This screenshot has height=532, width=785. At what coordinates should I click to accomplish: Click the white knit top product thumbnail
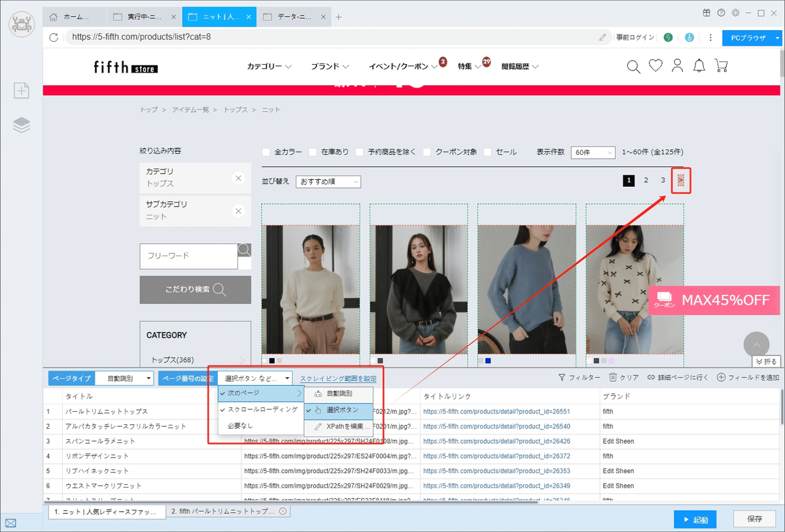[x=311, y=290]
